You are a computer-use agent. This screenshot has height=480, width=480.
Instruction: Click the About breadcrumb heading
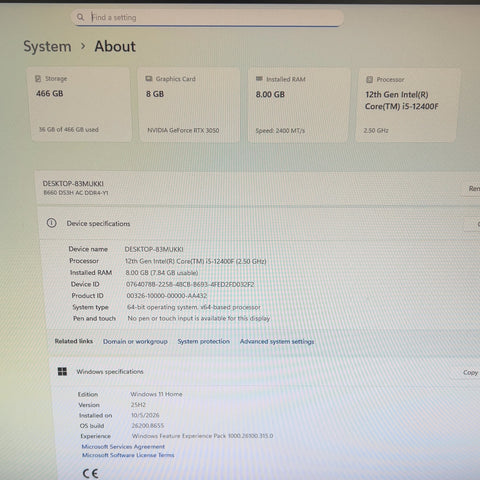[x=115, y=46]
